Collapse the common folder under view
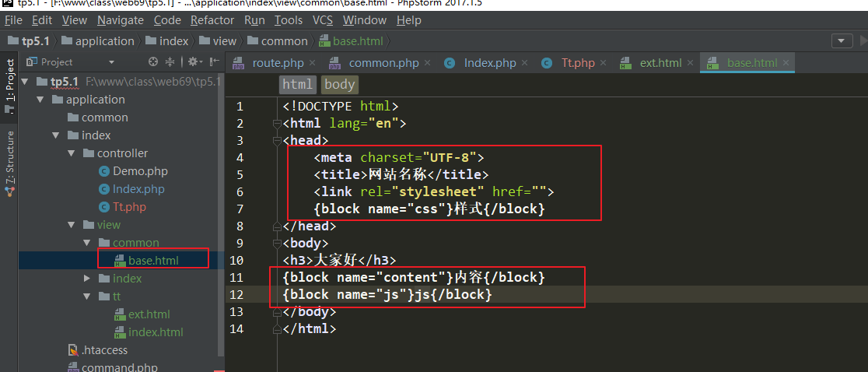Screen dimensions: 868x372 click(86, 243)
